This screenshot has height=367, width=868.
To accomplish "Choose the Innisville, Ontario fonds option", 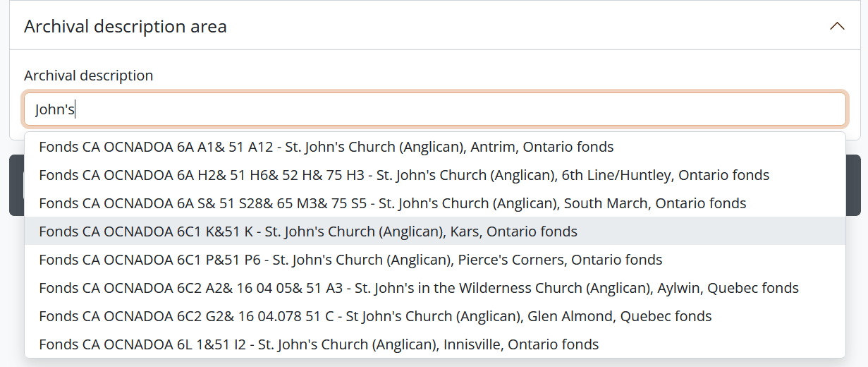I will [x=319, y=344].
